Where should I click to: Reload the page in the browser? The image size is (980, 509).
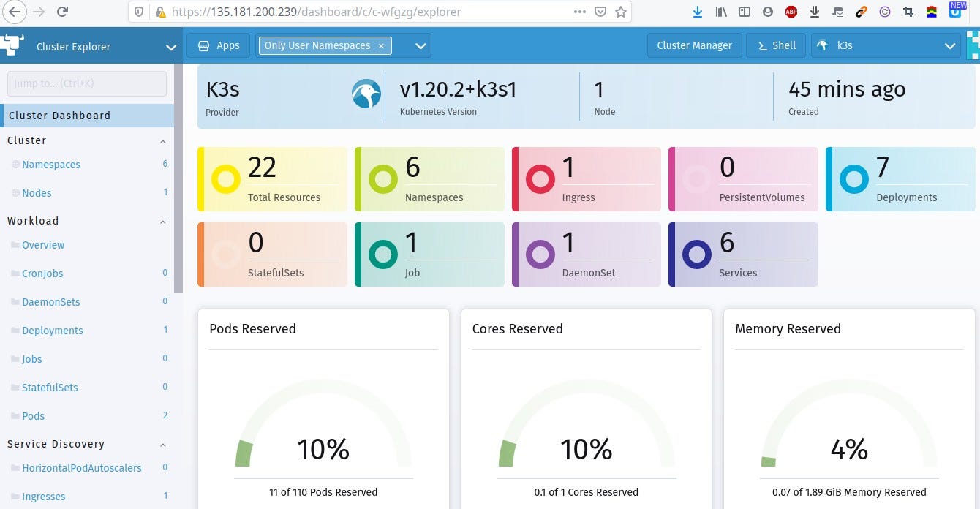(x=63, y=12)
